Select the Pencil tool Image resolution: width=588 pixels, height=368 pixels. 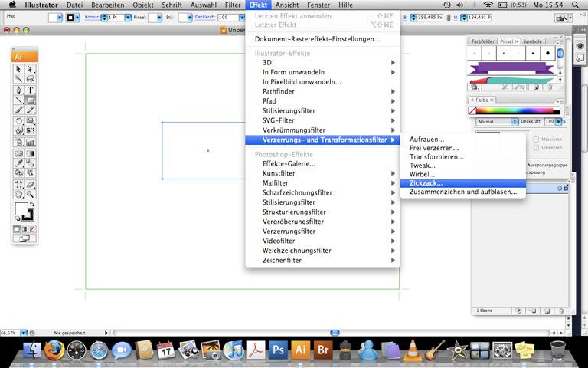30,110
